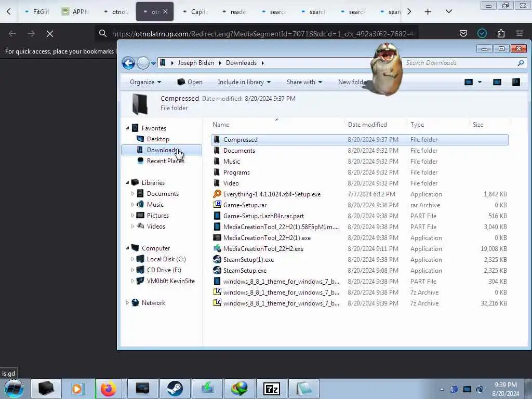Expand the Videos library node

tap(132, 227)
